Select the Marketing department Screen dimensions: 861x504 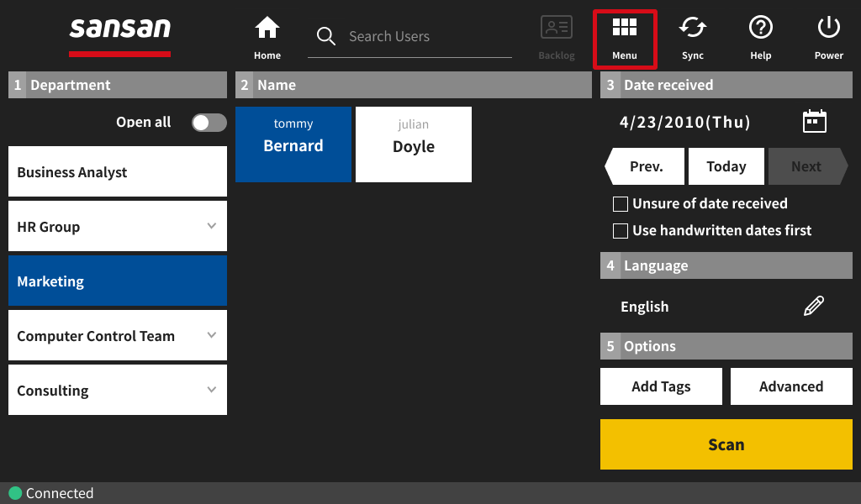pyautogui.click(x=118, y=281)
